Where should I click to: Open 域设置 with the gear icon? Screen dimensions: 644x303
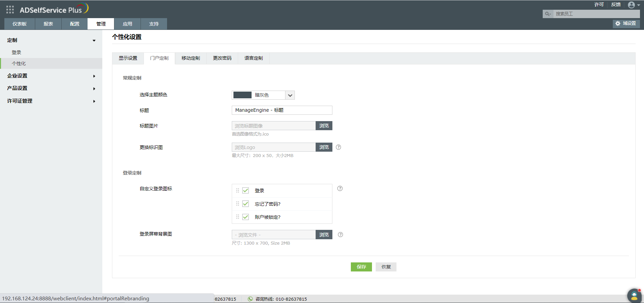pyautogui.click(x=626, y=23)
